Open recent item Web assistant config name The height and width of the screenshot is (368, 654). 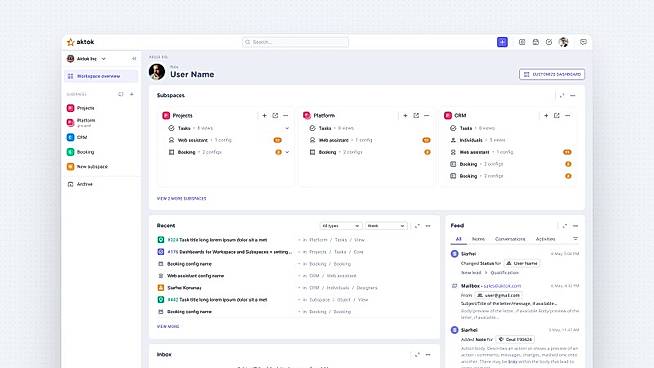196,276
